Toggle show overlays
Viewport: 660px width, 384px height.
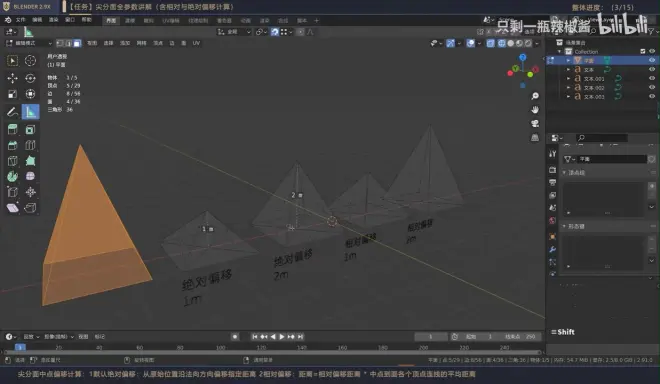click(x=471, y=43)
